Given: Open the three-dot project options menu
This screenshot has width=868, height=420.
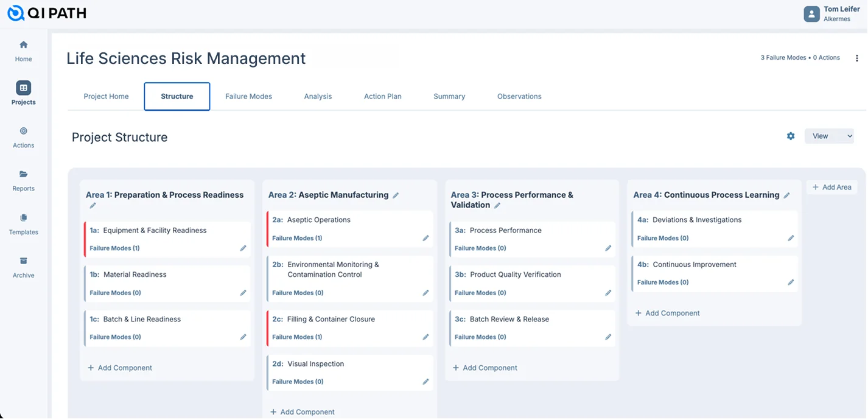Looking at the screenshot, I should 857,58.
